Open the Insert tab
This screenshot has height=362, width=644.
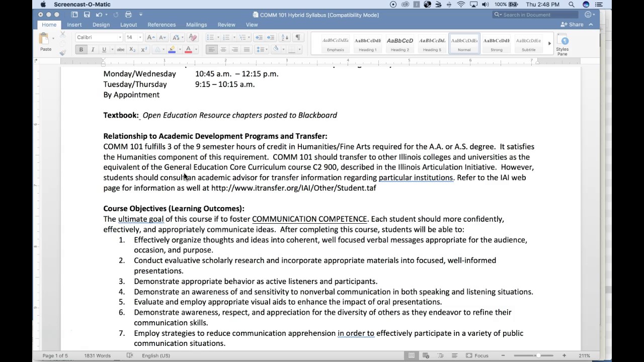point(74,25)
